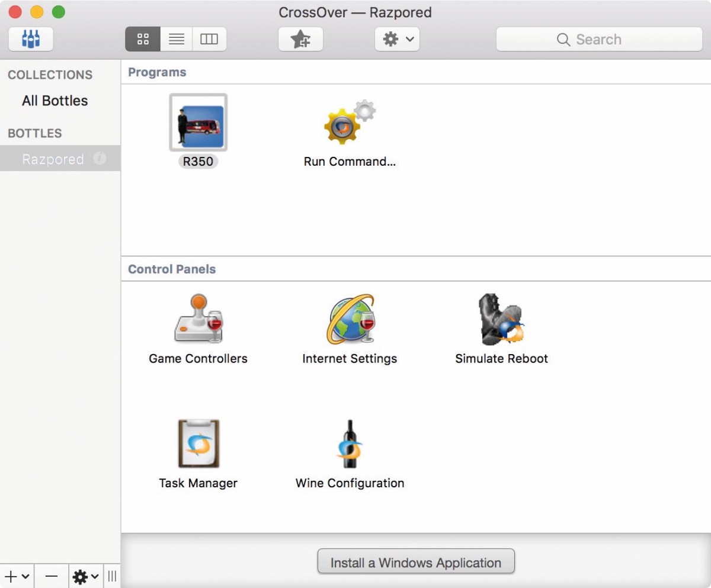This screenshot has height=588, width=711.
Task: Launch the R350 program icon
Action: [198, 123]
